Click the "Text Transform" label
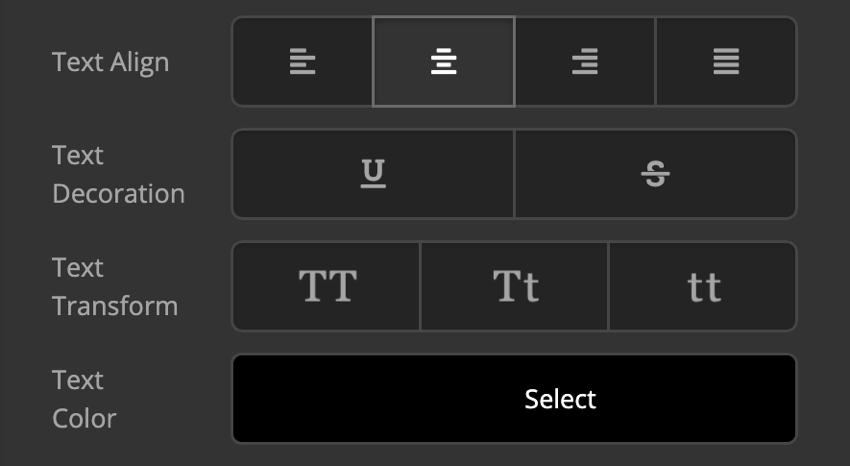 coord(115,287)
